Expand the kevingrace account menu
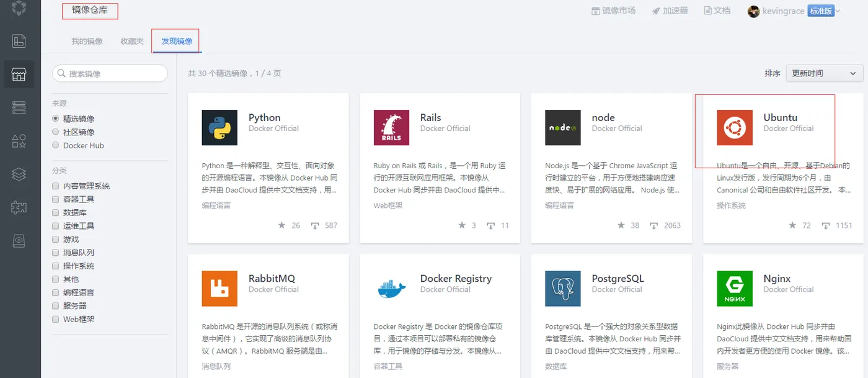Viewport: 868px width, 378px height. 794,11
